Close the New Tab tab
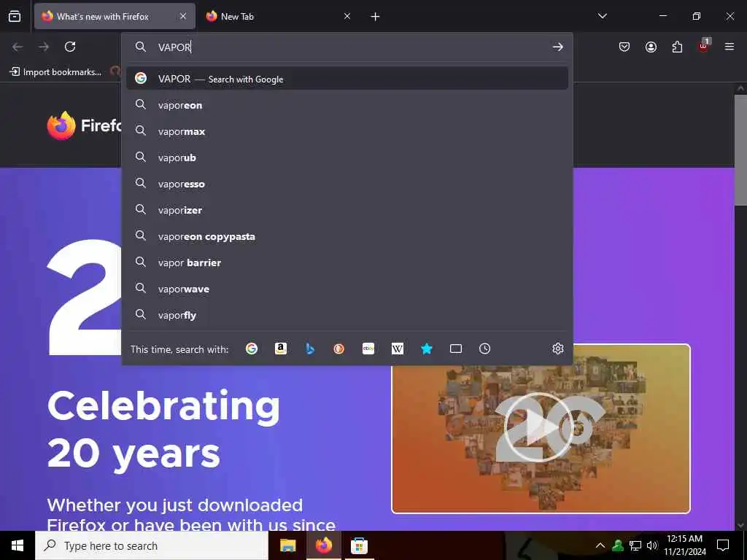Viewport: 747px width, 560px height. coord(347,16)
